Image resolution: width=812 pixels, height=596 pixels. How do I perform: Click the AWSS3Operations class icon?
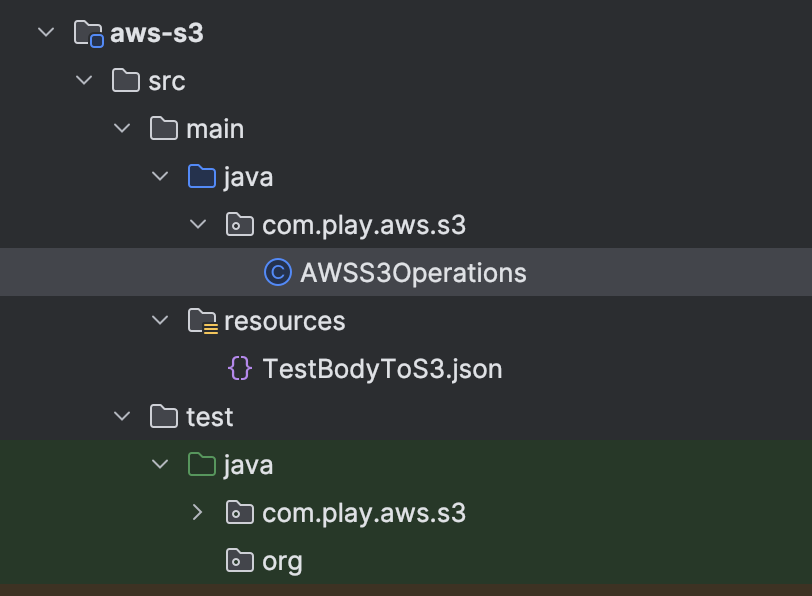click(x=278, y=272)
